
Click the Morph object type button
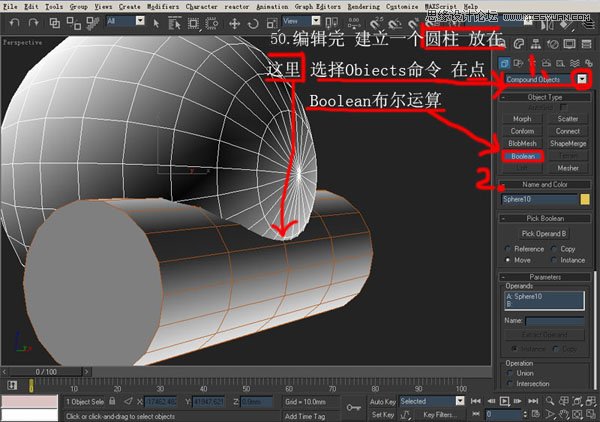coord(522,119)
